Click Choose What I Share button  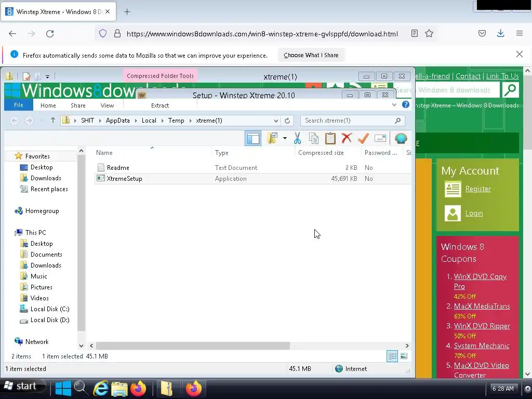[311, 55]
